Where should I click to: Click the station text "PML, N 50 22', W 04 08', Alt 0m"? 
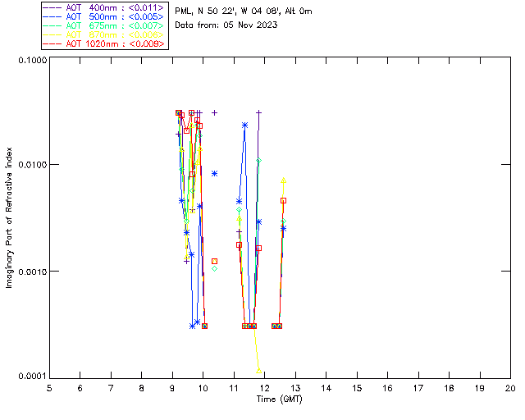coord(244,11)
